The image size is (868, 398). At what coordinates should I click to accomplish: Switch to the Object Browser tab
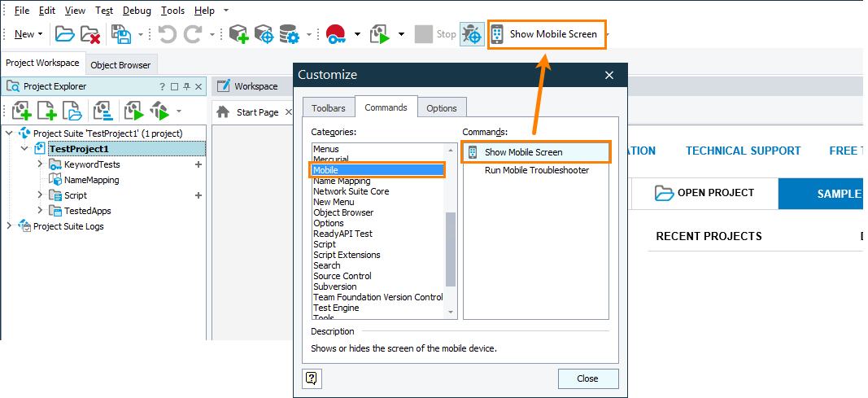120,65
